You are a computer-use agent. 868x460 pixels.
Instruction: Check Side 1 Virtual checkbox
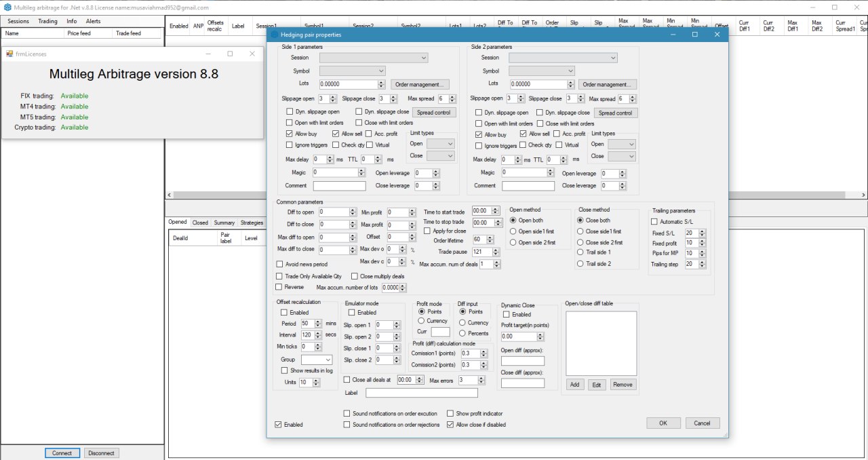370,145
